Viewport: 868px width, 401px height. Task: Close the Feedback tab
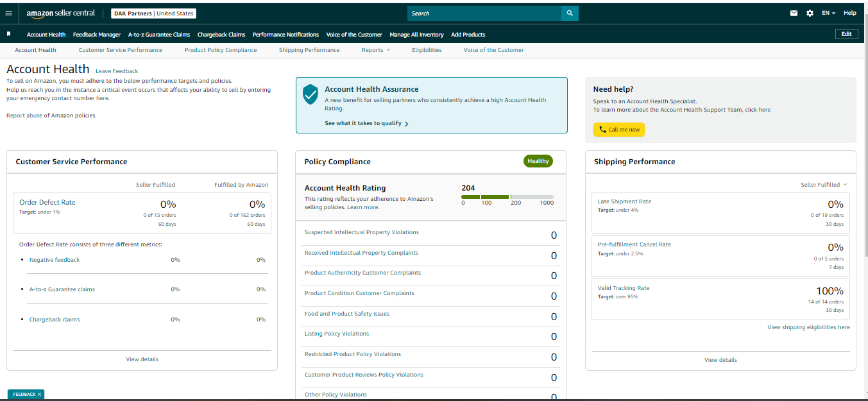(x=39, y=395)
